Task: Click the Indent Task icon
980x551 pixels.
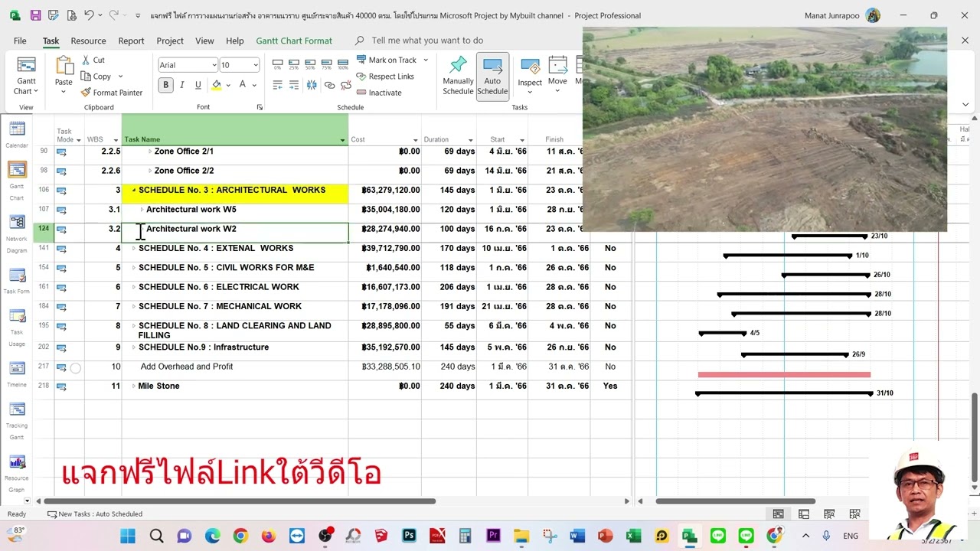Action: coord(294,85)
